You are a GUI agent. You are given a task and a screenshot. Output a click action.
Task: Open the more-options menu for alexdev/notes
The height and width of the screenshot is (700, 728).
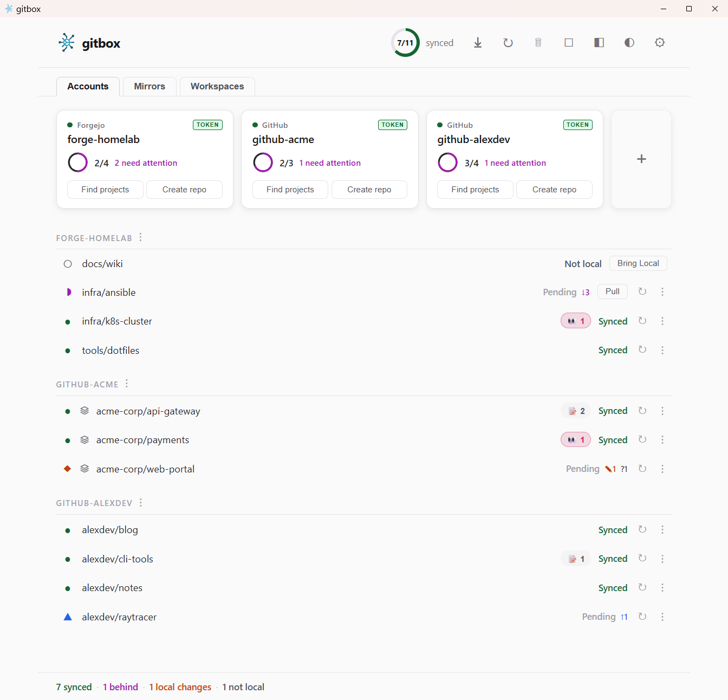click(662, 588)
